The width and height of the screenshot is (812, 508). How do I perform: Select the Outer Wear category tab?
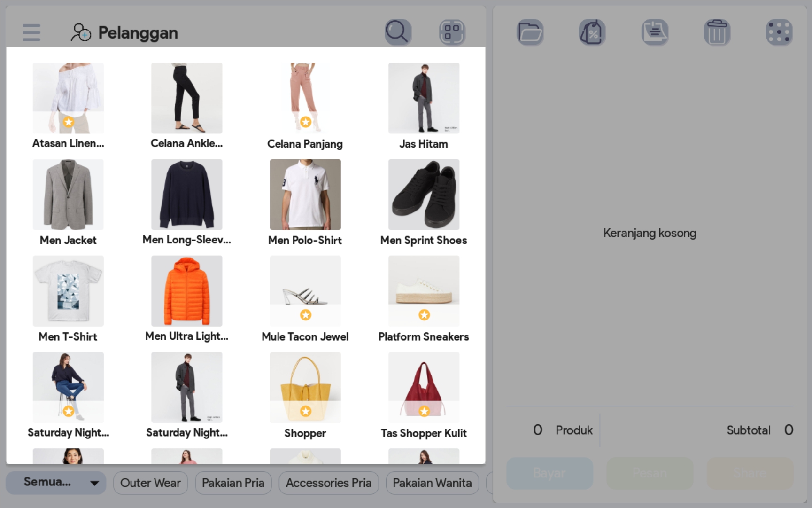coord(150,483)
